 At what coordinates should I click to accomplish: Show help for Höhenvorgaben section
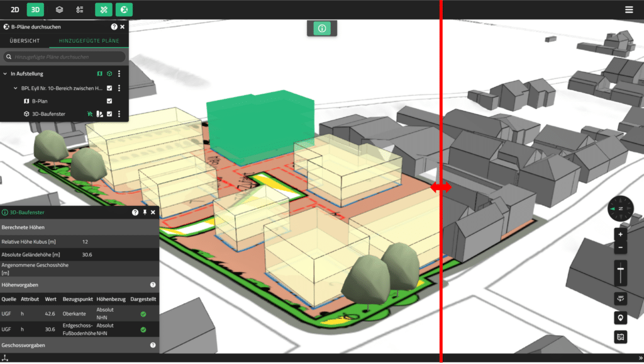[153, 285]
